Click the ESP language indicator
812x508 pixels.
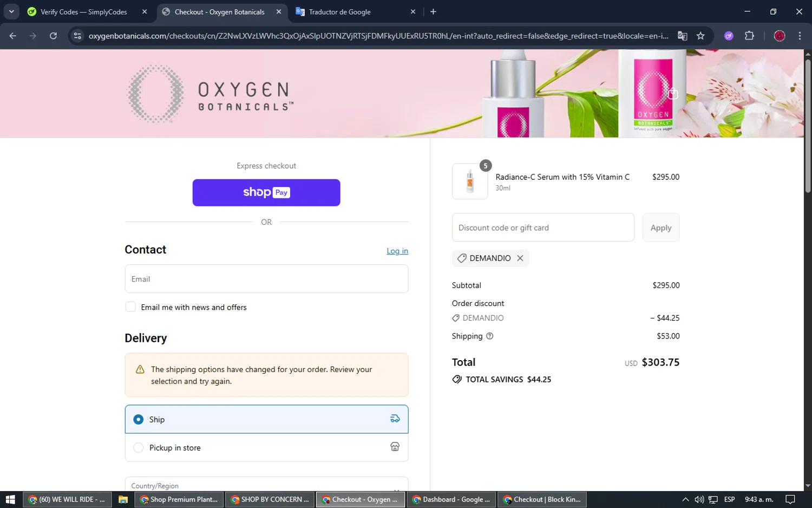point(729,499)
